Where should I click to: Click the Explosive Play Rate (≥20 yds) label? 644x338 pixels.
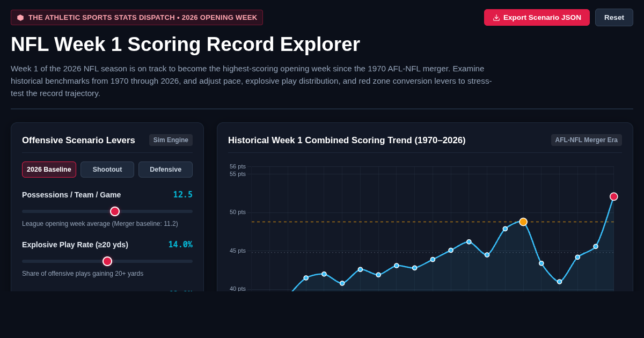[75, 245]
